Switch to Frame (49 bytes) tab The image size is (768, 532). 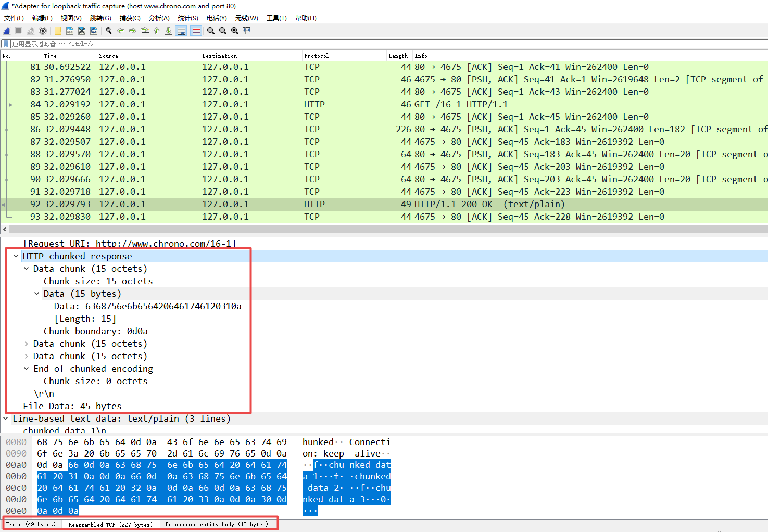click(31, 524)
